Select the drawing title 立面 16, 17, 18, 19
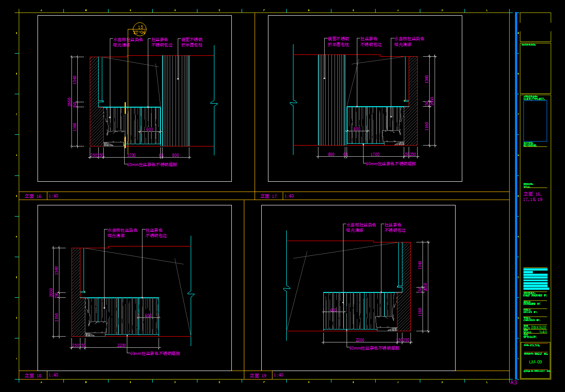565x392 pixels. (533, 197)
